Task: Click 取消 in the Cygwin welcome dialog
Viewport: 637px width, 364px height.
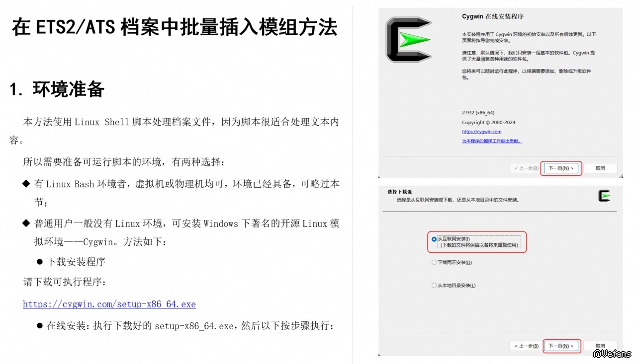Action: pos(600,168)
